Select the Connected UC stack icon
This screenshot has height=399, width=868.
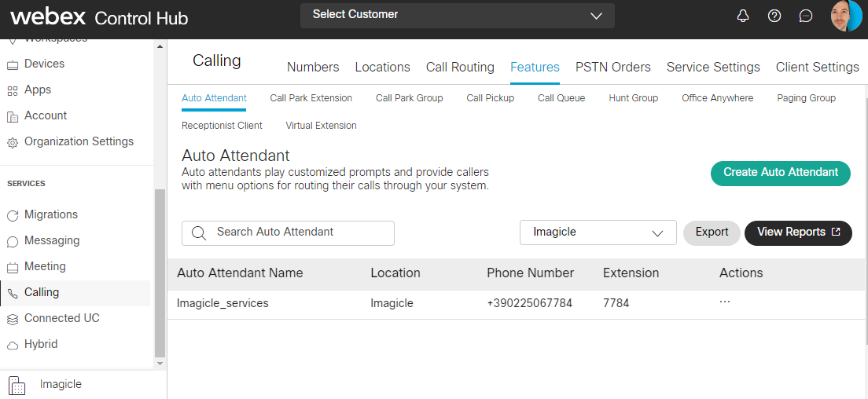(x=12, y=319)
